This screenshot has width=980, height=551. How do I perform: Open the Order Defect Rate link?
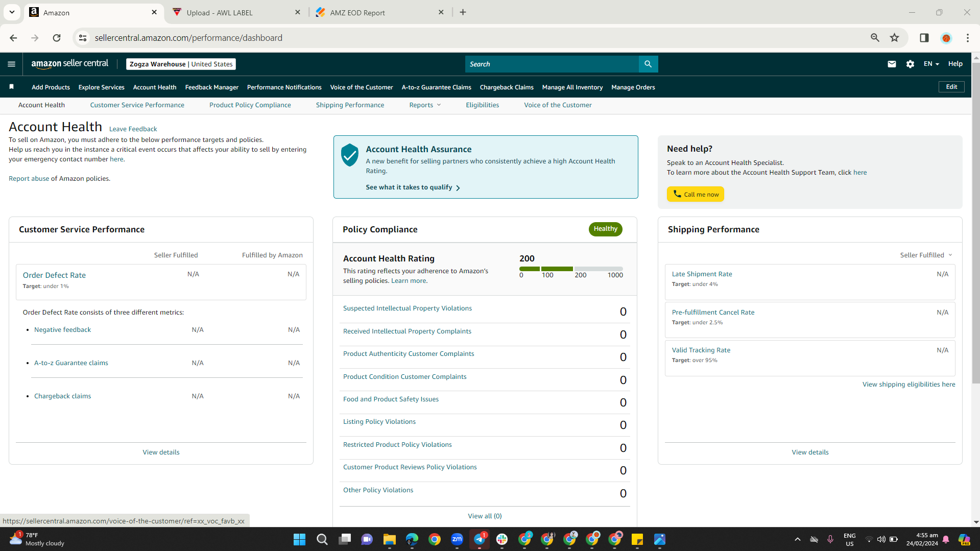point(54,275)
